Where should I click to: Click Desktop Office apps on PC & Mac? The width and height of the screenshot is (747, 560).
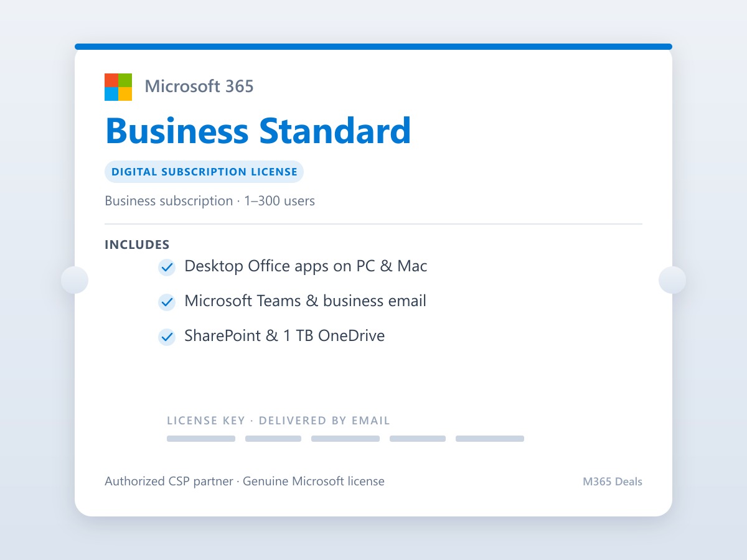point(306,266)
